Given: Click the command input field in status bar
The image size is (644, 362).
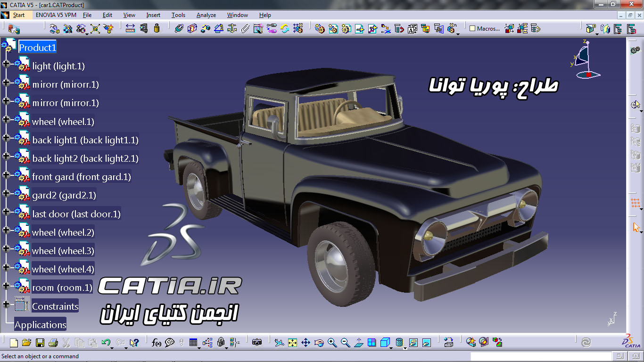Looking at the screenshot, I should point(541,356).
